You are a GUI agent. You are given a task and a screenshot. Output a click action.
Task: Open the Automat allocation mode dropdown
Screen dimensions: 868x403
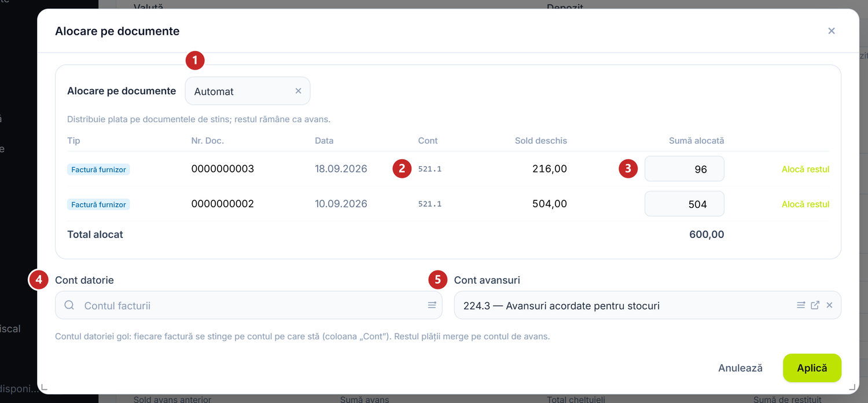pos(248,91)
